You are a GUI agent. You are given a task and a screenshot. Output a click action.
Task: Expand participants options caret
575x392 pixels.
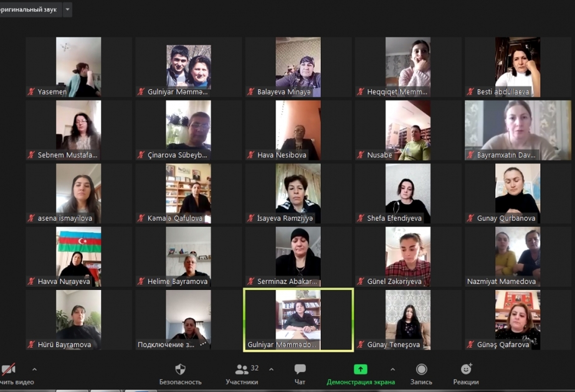272,369
